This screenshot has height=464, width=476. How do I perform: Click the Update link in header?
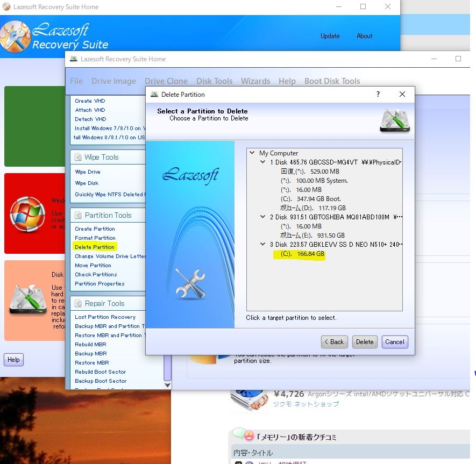point(330,36)
